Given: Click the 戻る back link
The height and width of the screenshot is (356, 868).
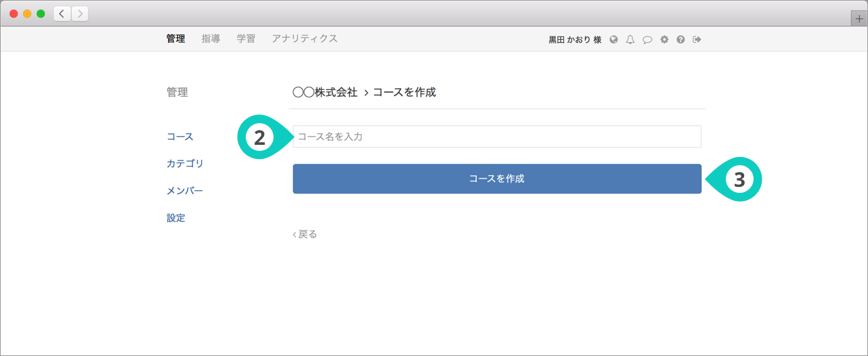Looking at the screenshot, I should coord(305,234).
